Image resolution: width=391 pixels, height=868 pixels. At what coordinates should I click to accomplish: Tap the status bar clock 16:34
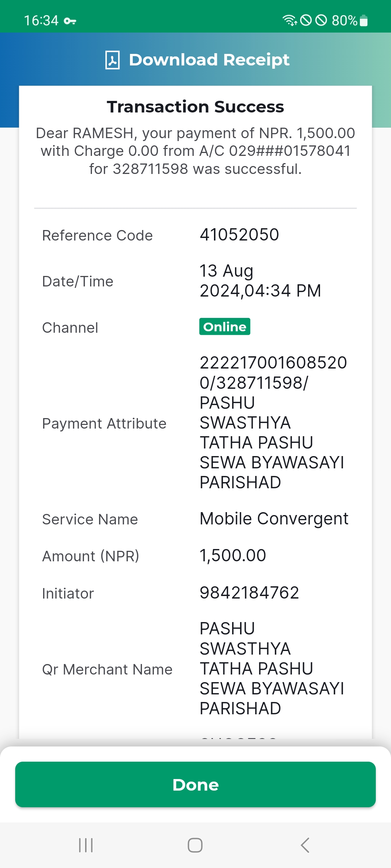coord(41,21)
